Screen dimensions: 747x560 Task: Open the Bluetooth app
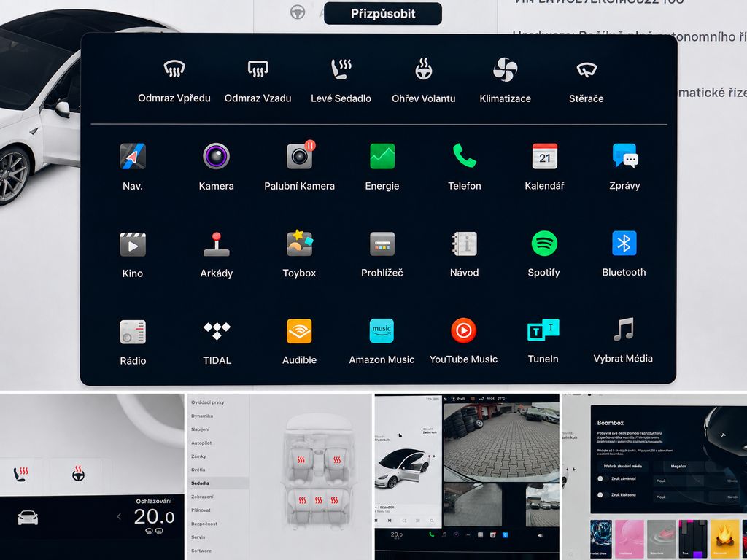pos(624,254)
